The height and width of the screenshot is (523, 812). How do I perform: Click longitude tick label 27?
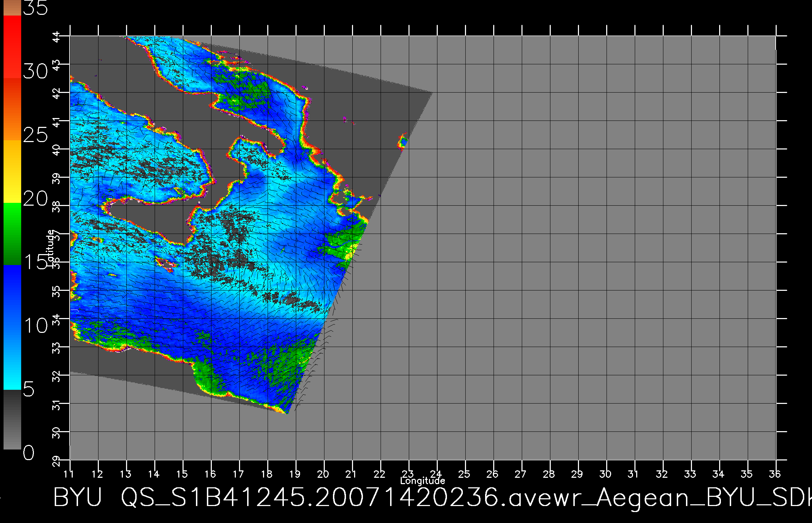(x=521, y=474)
